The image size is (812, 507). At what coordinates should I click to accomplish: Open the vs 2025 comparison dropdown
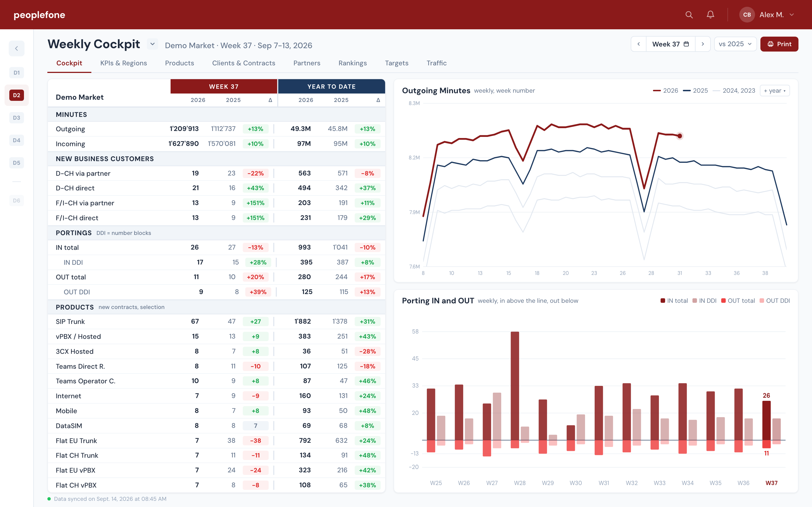tap(735, 44)
